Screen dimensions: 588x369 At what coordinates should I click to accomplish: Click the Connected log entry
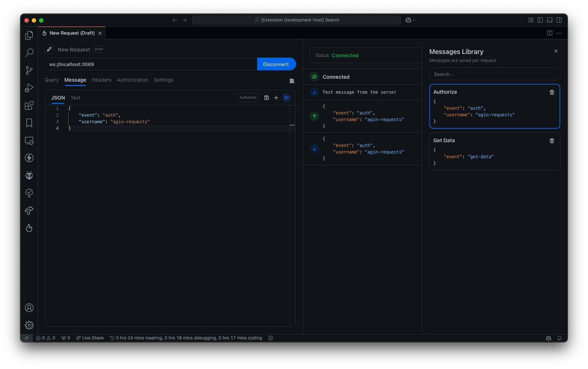point(363,77)
